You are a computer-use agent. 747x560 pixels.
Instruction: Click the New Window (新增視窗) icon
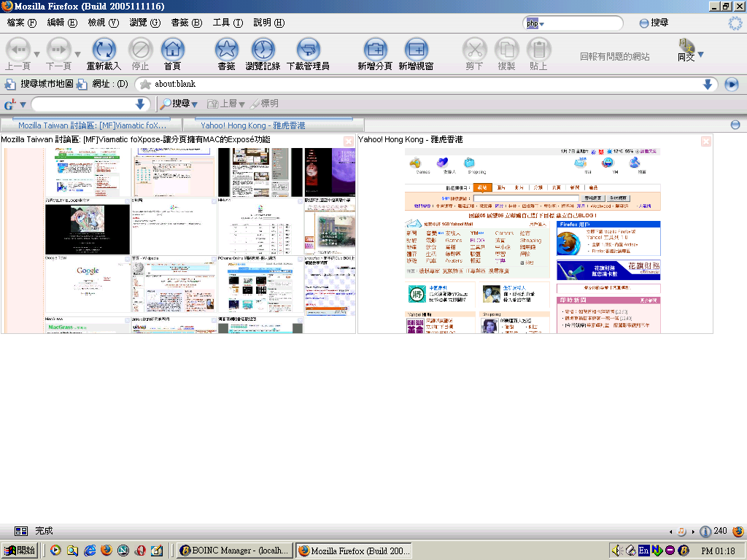click(416, 50)
